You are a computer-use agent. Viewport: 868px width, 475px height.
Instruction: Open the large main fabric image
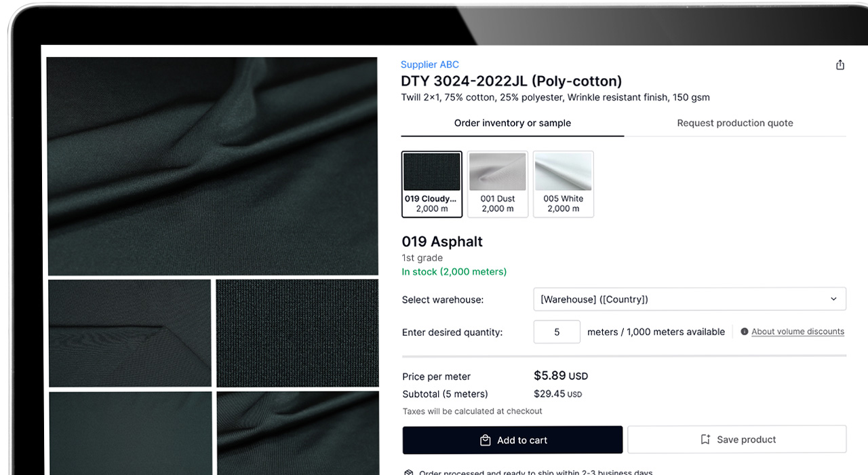(x=212, y=166)
